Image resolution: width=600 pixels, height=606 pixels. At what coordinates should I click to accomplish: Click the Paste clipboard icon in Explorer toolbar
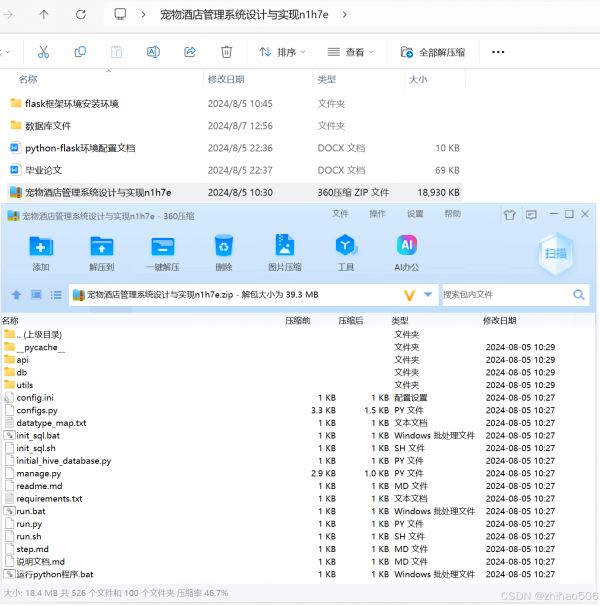tap(116, 52)
